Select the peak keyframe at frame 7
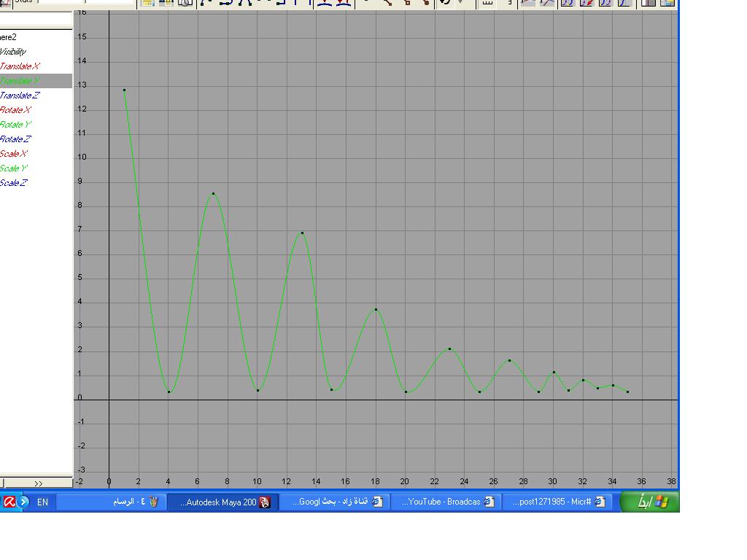The width and height of the screenshot is (747, 560). (214, 194)
